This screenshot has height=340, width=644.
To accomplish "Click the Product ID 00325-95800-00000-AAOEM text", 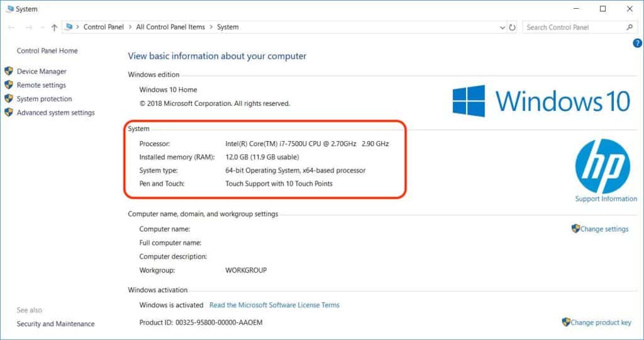I will [x=201, y=323].
